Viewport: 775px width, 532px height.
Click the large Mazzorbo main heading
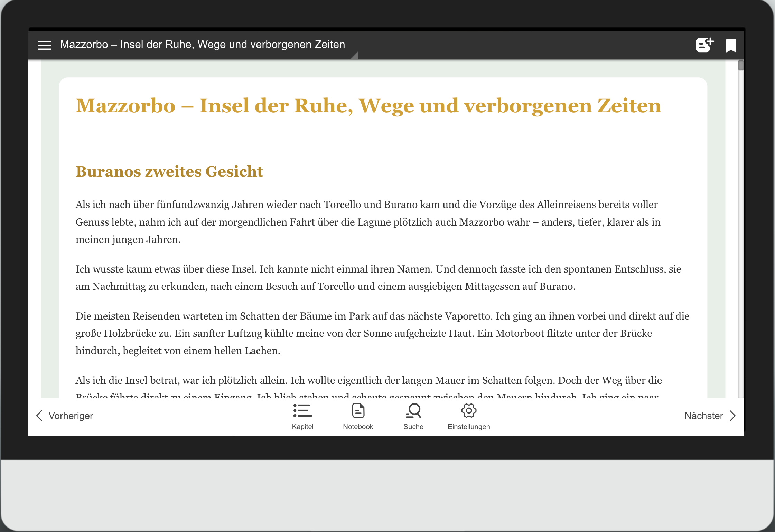point(368,106)
